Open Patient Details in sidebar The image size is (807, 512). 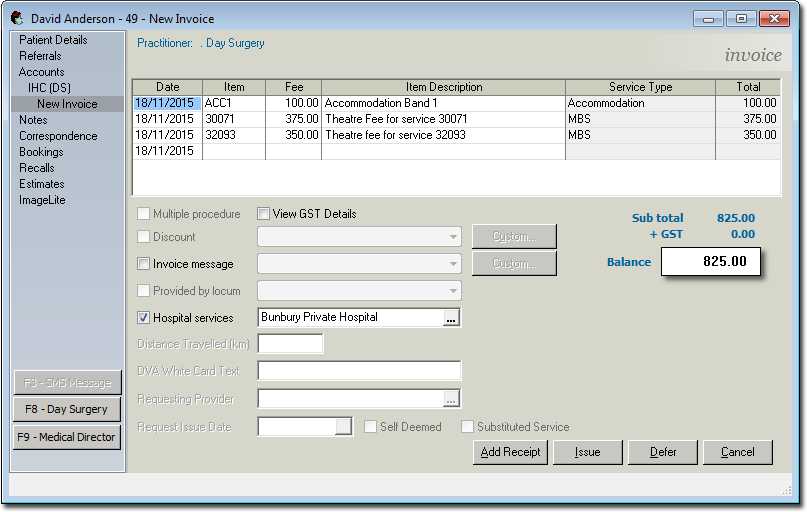[x=53, y=40]
